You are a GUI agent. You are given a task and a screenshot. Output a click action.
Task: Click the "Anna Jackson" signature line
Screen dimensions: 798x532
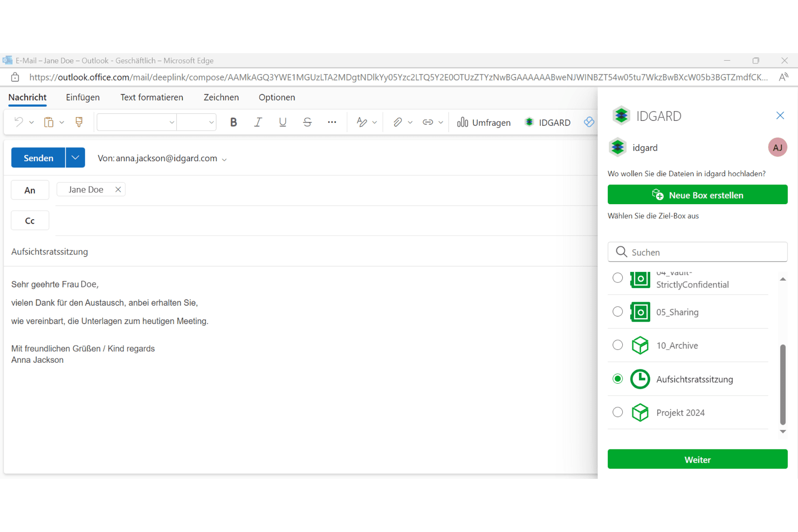37,360
